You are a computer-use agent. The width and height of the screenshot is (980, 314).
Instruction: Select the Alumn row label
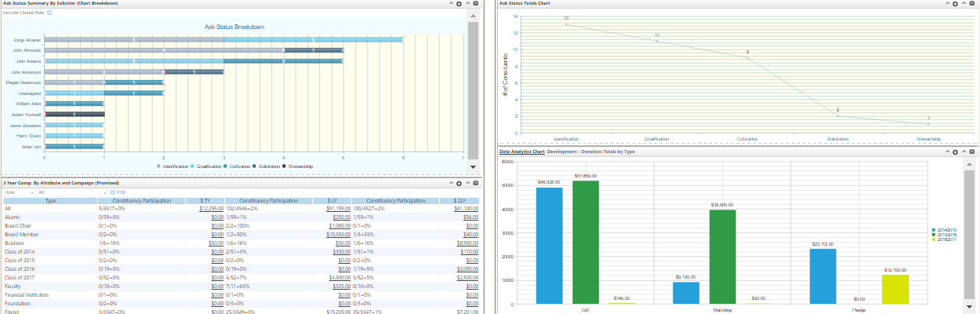click(12, 217)
